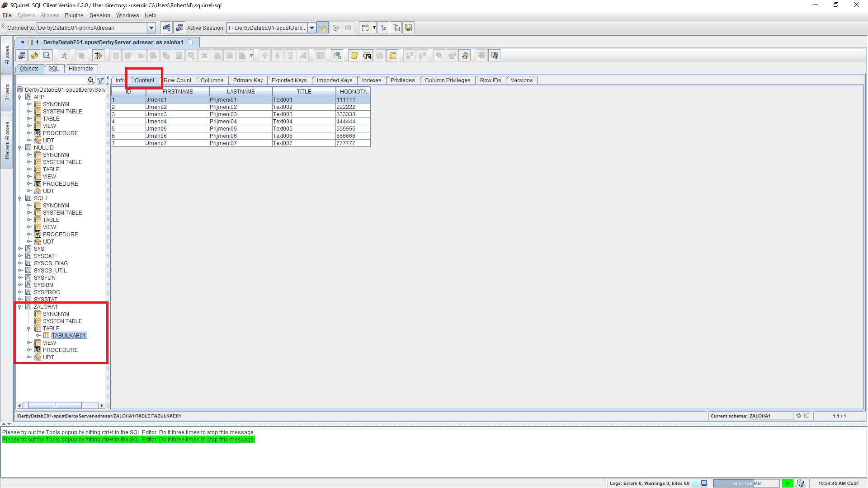Expand the ZALOHA1 schema node
Image resolution: width=868 pixels, height=488 pixels.
pos(20,306)
